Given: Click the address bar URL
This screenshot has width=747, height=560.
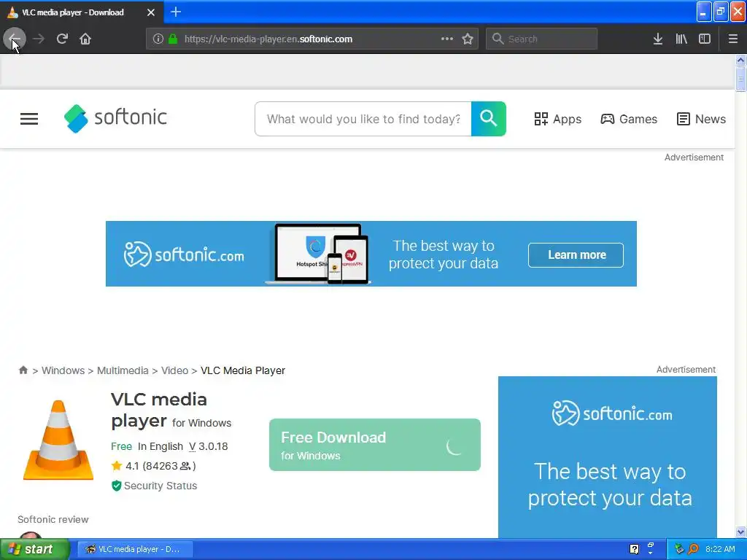Looking at the screenshot, I should pos(268,39).
